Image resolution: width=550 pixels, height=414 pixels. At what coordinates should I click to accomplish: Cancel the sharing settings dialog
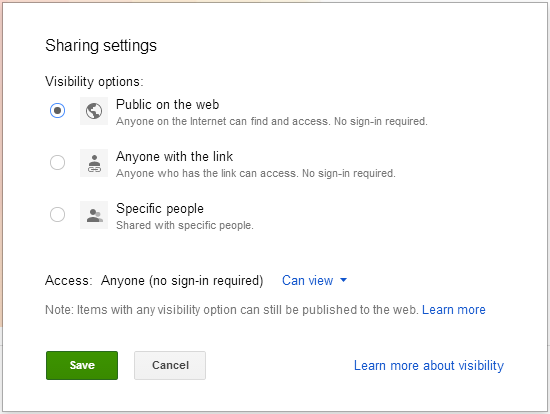[x=170, y=365]
